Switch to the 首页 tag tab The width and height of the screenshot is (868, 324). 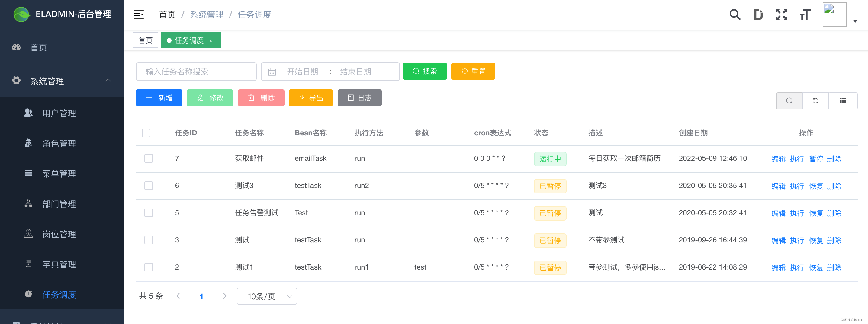click(146, 40)
